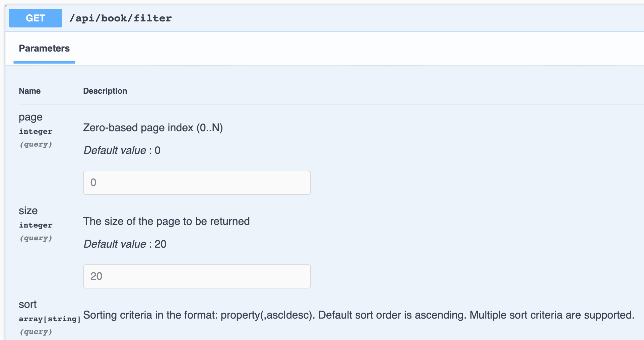
Task: Select the size parameter name label
Action: [28, 210]
